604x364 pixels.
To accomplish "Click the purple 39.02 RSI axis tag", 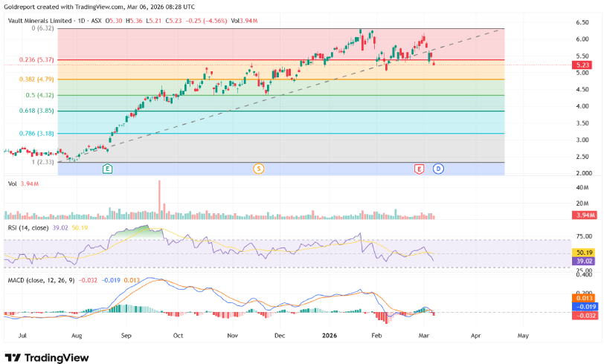I will [582, 261].
